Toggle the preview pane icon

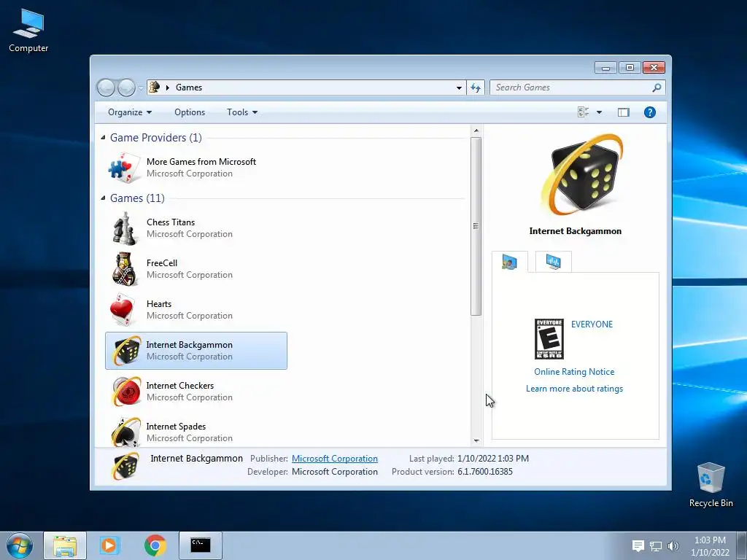click(623, 112)
